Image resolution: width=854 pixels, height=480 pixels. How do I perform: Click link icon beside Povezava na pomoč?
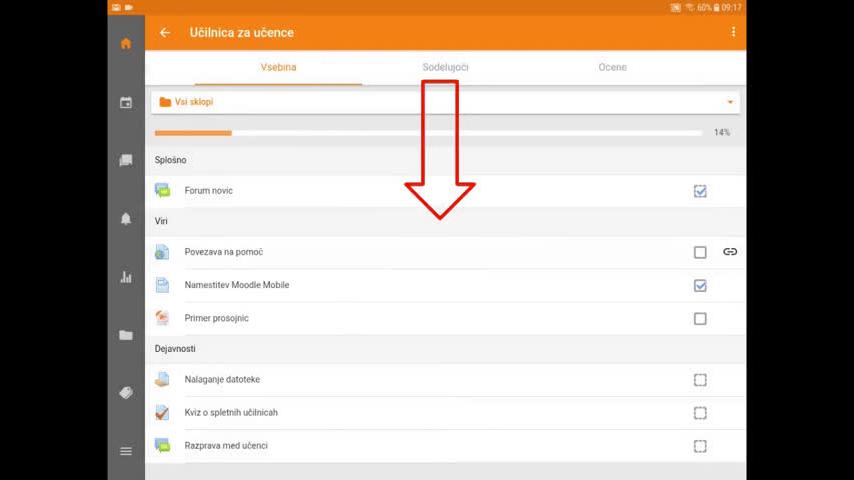pyautogui.click(x=730, y=252)
